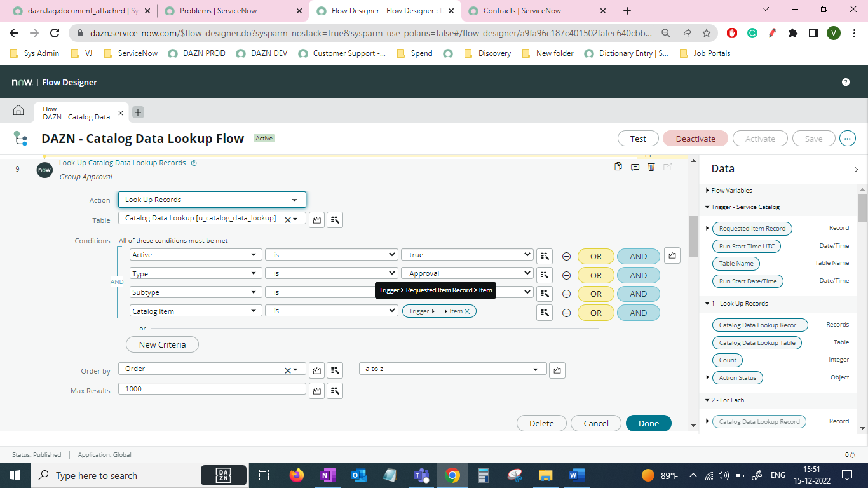Toggle scripting for the Table field
The width and height of the screenshot is (868, 488).
[316, 220]
